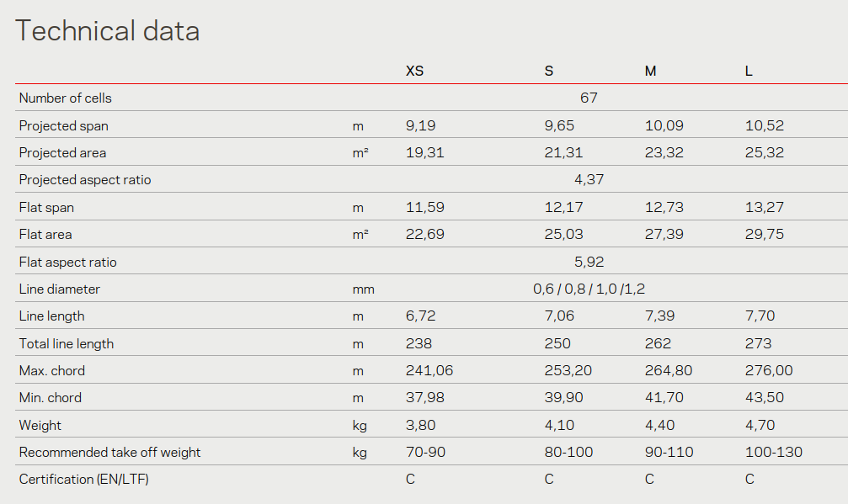Select the XS size column header
The height and width of the screenshot is (504, 848).
coord(415,72)
